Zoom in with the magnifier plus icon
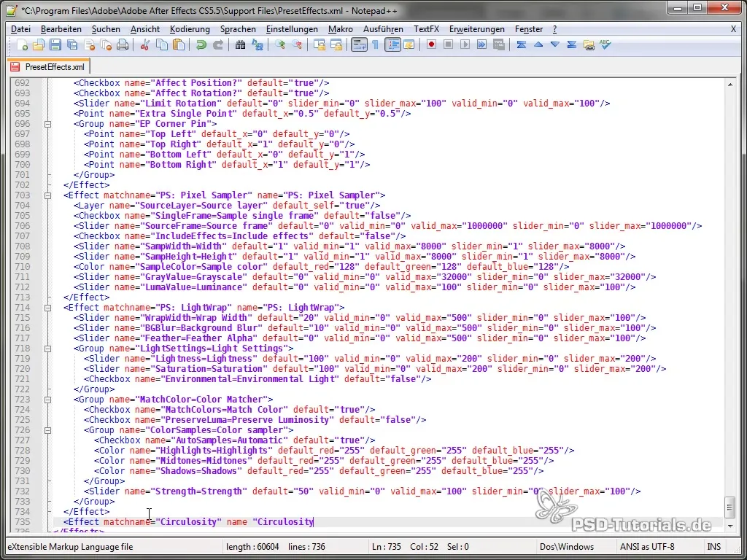 coord(279,45)
